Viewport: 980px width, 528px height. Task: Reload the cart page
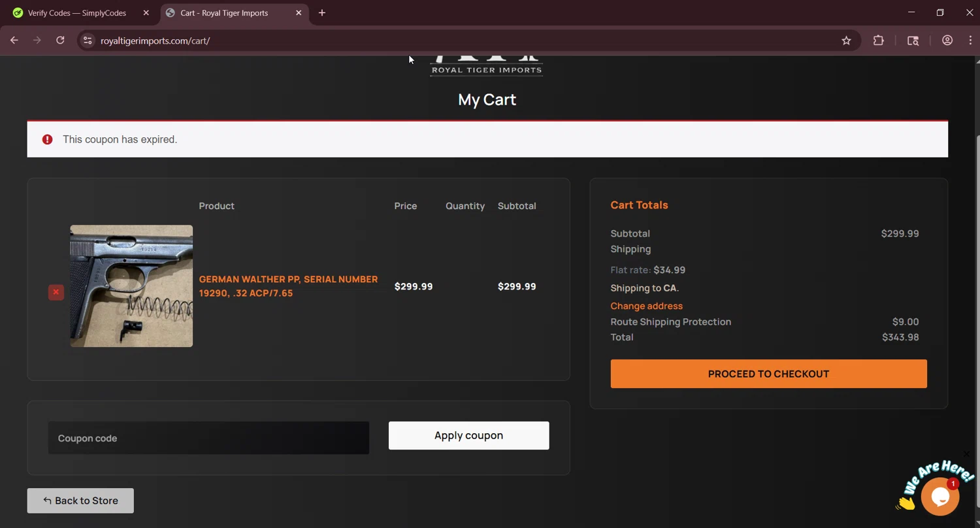(60, 41)
